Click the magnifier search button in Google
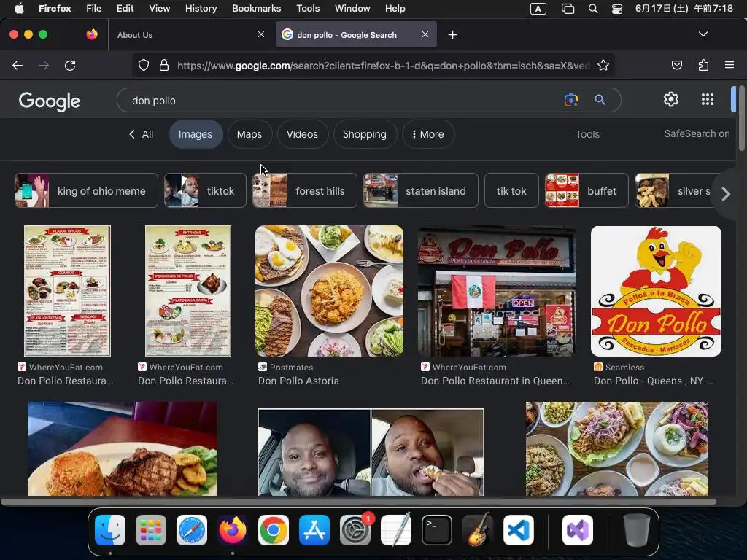This screenshot has height=560, width=747. tap(600, 100)
